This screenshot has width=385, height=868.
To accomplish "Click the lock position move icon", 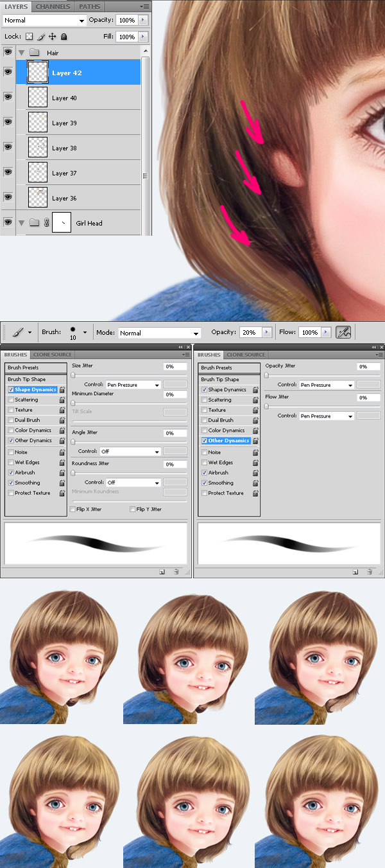I will 52,37.
